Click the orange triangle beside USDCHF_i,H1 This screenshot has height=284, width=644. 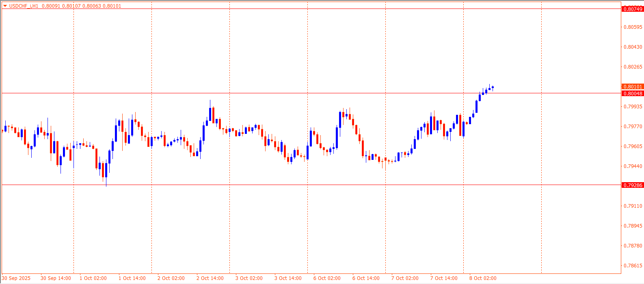pyautogui.click(x=5, y=6)
